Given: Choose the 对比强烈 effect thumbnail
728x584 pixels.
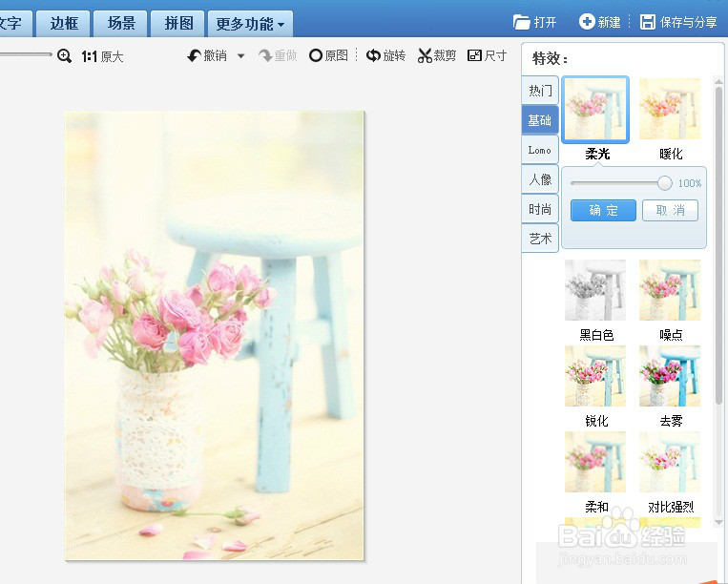Looking at the screenshot, I should coord(670,462).
